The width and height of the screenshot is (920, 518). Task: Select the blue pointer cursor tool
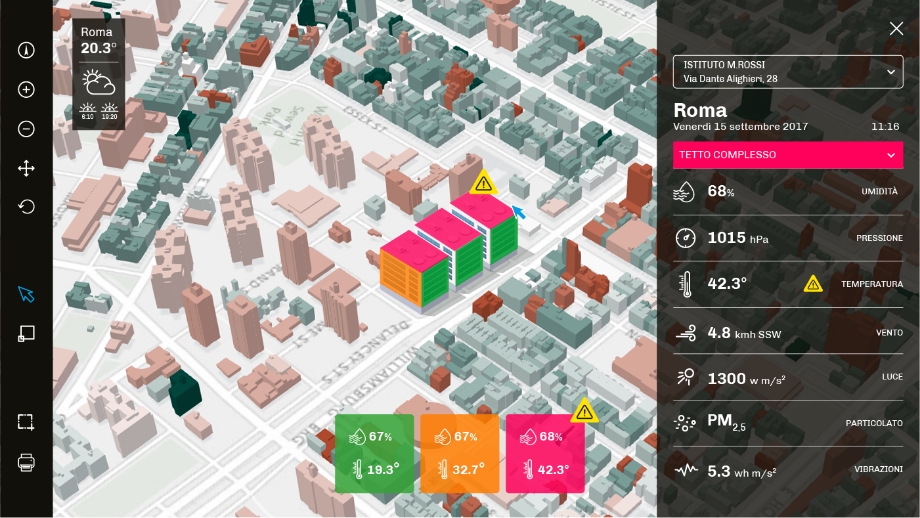[26, 294]
